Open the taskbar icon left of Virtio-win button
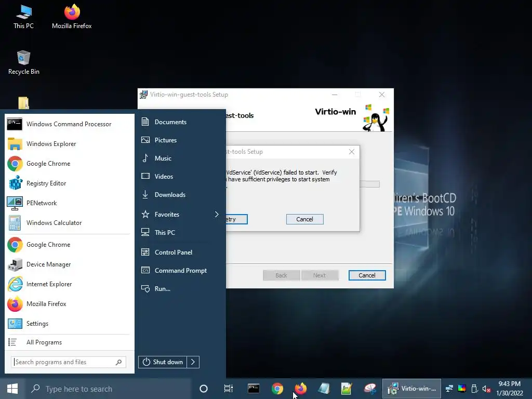 coord(370,389)
